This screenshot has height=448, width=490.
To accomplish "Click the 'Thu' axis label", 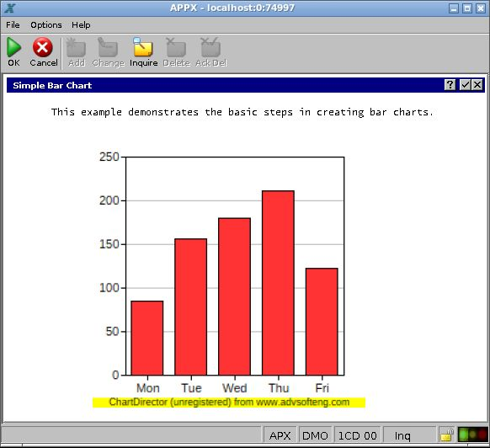I will pos(279,388).
